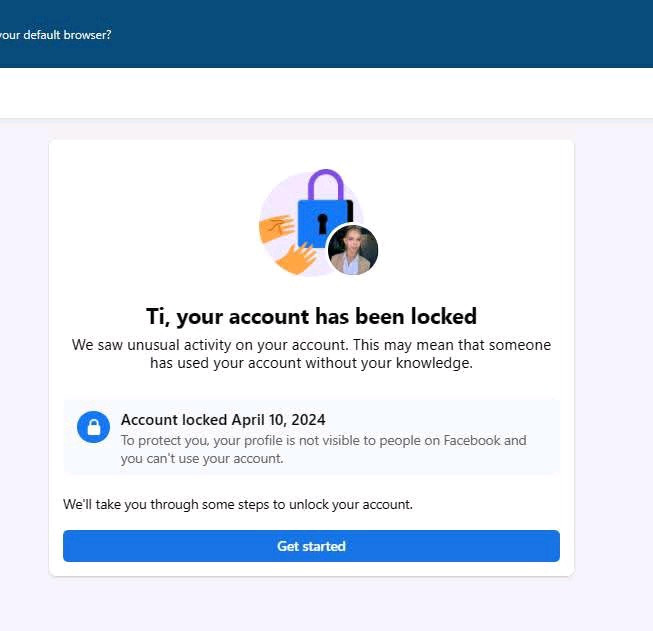Viewport: 653px width, 631px height.
Task: Click "Account locked April 10, 2024" text
Action: tap(223, 420)
